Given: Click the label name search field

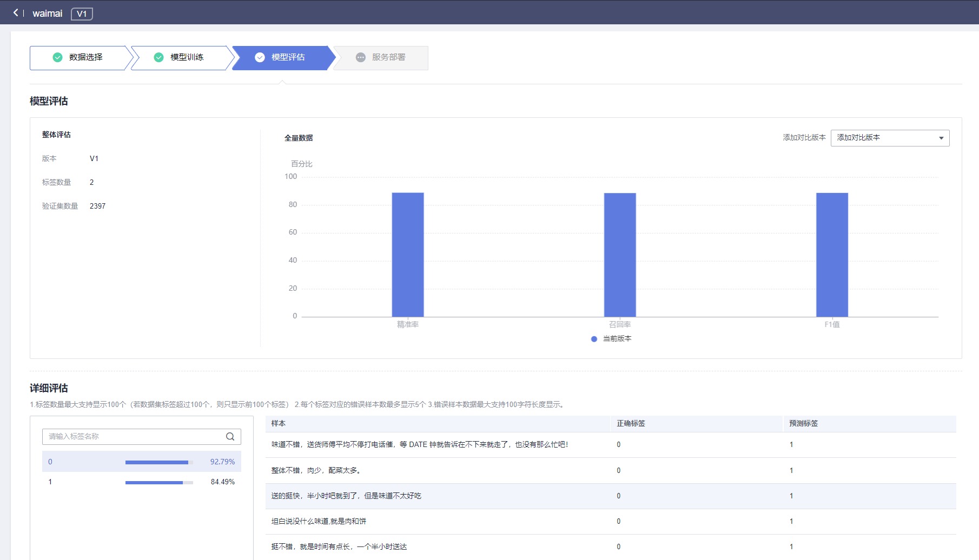Looking at the screenshot, I should (x=133, y=437).
